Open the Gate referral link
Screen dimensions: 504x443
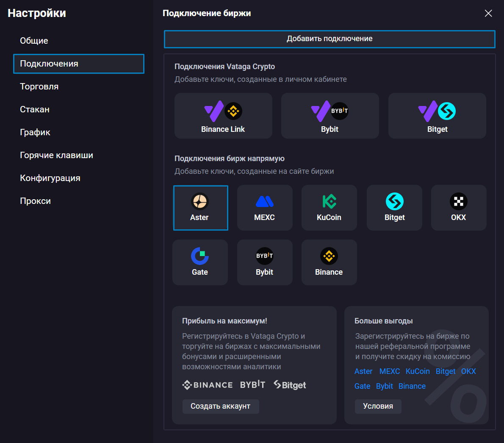(x=362, y=386)
